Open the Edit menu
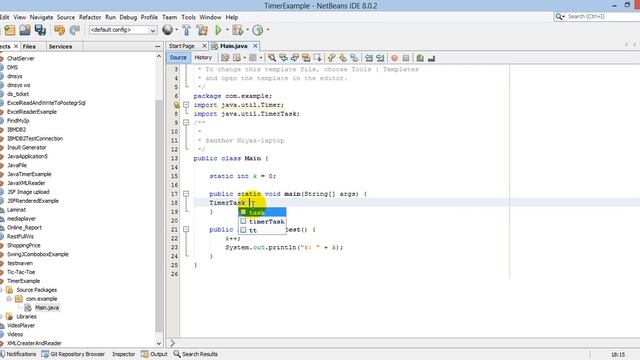 pyautogui.click(x=4, y=17)
